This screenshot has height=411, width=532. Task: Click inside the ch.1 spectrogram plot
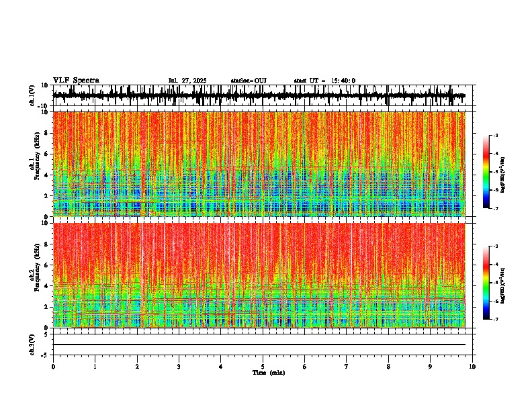[x=259, y=164]
